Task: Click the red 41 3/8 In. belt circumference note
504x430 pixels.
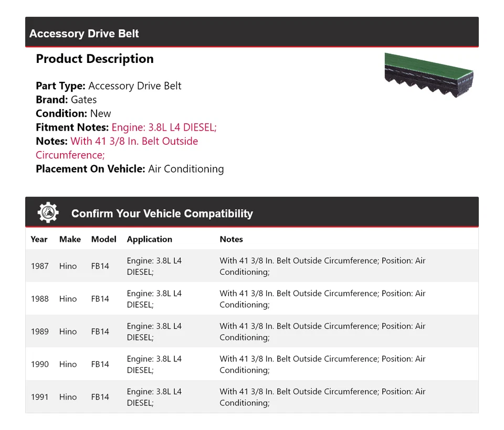Action: click(134, 142)
